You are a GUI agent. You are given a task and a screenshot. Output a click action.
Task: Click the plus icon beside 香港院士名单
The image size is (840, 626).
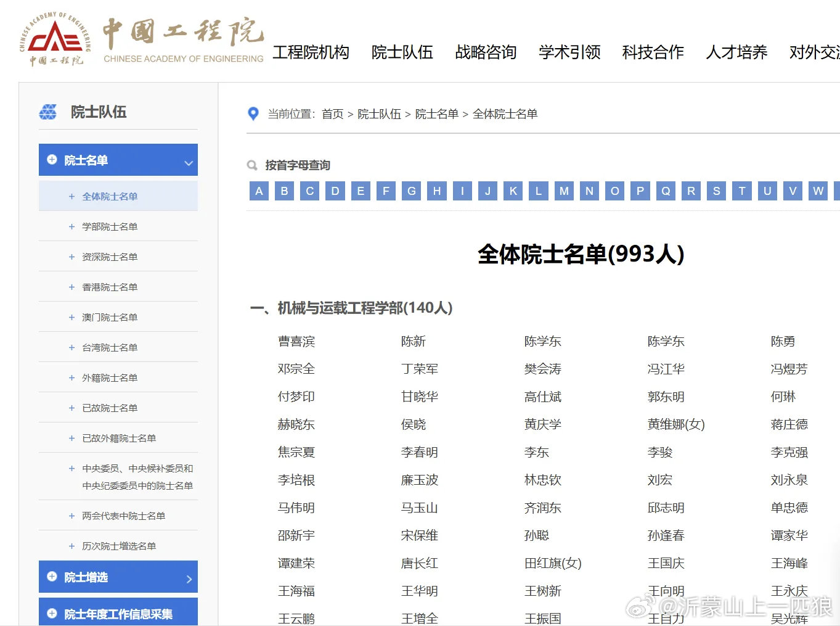pos(71,287)
